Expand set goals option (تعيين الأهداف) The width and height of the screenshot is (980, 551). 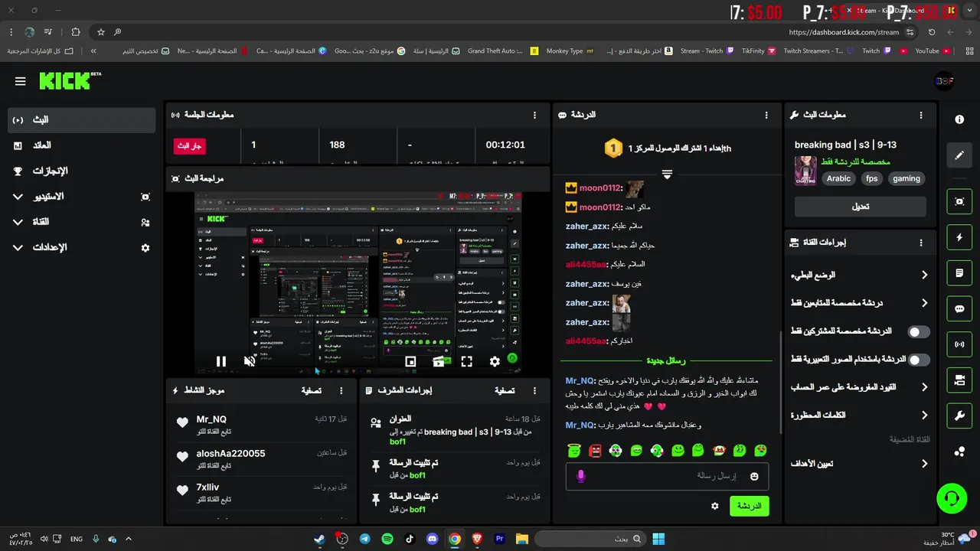click(x=860, y=463)
